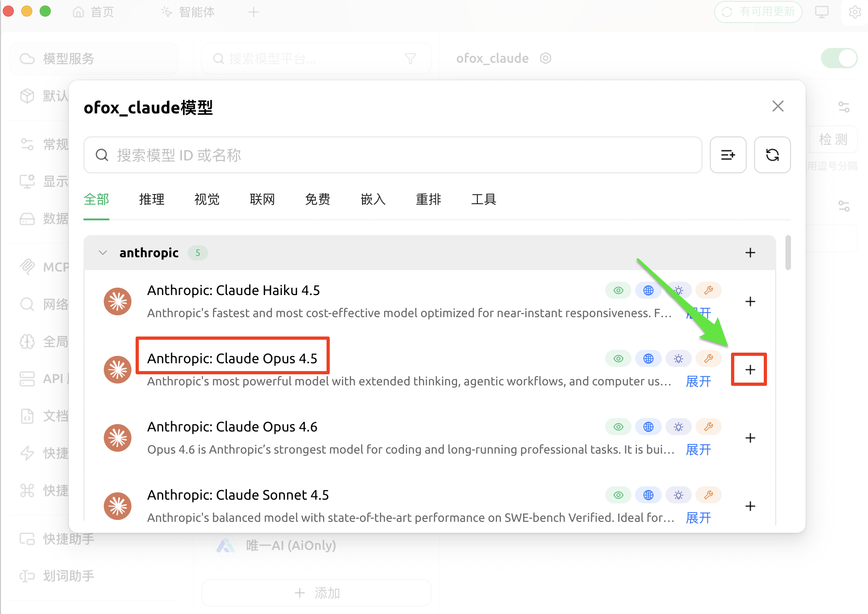Focus the 搜索模型 ID 或名称 search field
Image resolution: width=868 pixels, height=614 pixels.
[393, 155]
